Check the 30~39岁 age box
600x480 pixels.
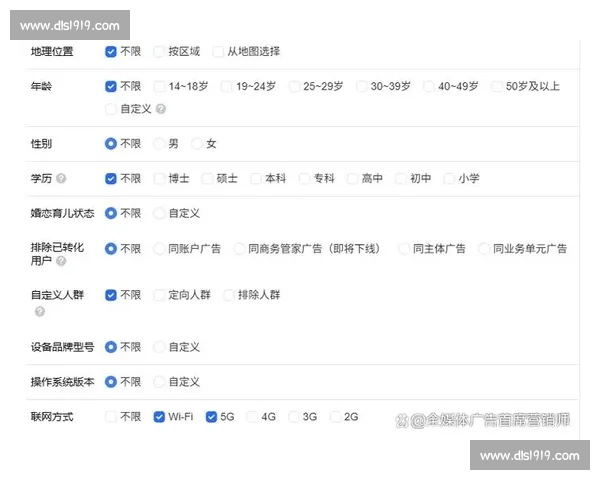361,87
